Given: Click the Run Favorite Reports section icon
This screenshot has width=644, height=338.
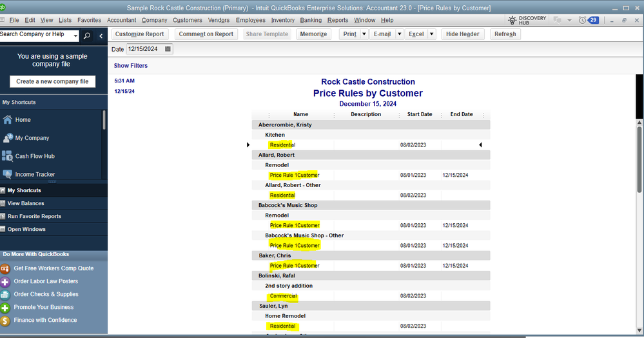Looking at the screenshot, I should [x=3, y=216].
